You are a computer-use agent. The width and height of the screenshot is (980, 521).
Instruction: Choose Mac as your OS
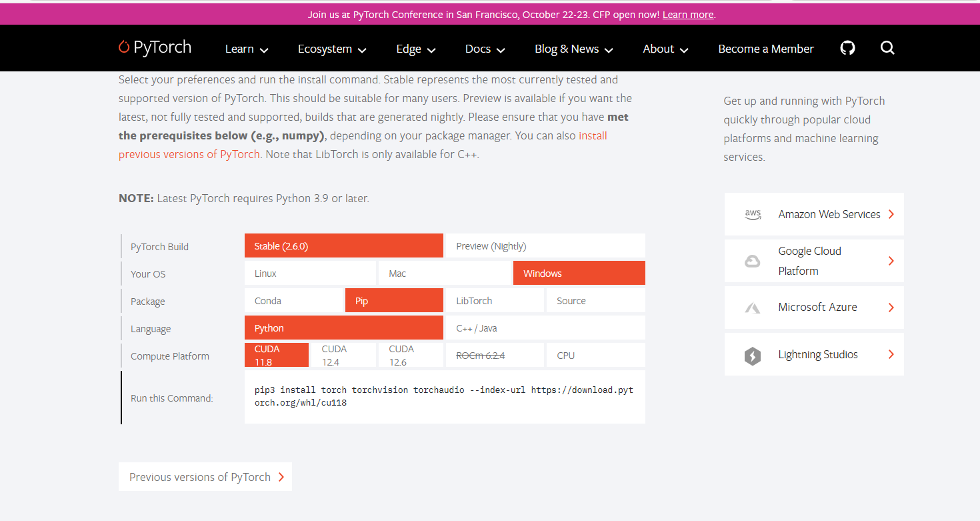445,273
